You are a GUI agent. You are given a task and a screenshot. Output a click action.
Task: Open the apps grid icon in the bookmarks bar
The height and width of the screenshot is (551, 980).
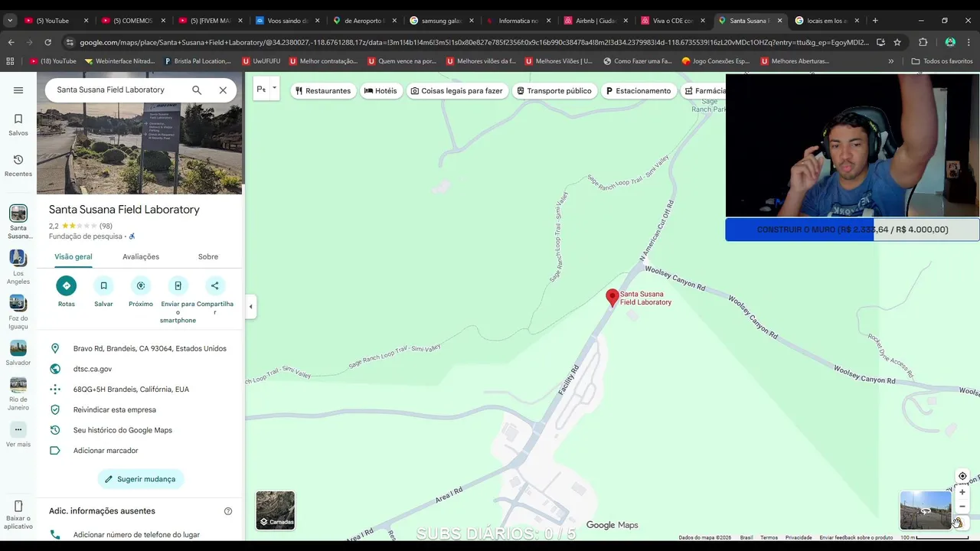(10, 61)
